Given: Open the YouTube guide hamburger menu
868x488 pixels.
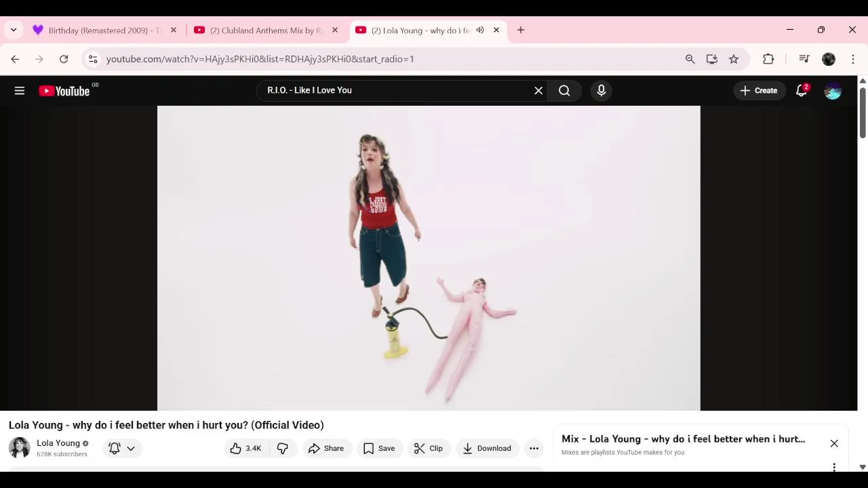Looking at the screenshot, I should coord(20,91).
